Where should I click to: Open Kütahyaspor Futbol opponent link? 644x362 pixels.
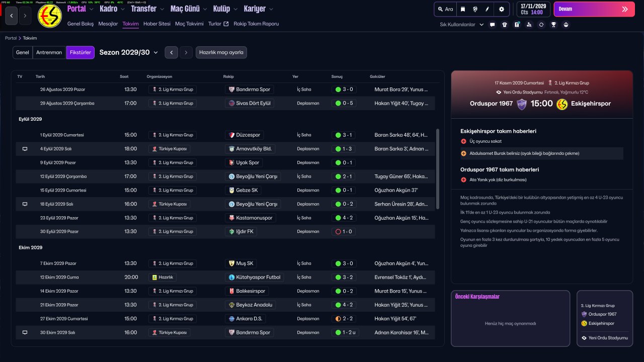tap(255, 277)
